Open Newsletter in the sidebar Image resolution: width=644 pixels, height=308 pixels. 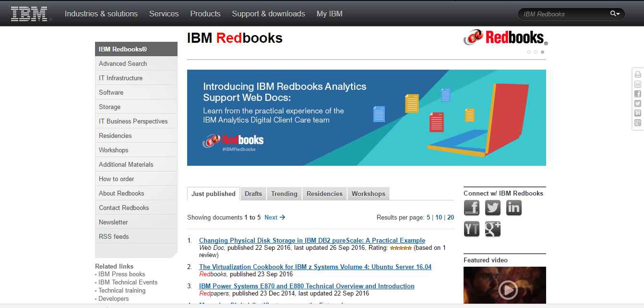(x=136, y=222)
